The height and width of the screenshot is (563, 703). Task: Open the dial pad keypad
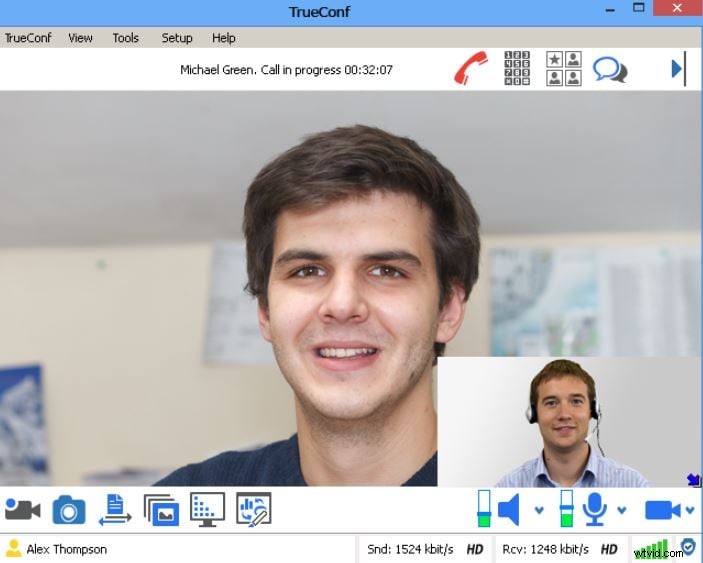517,68
